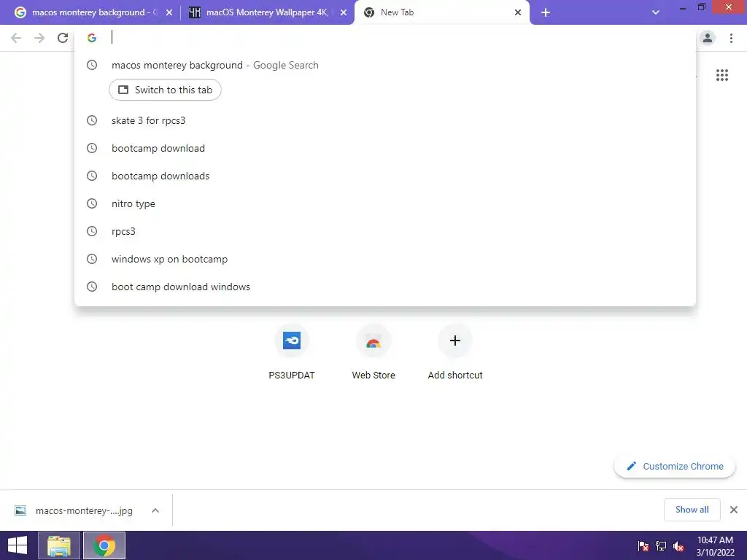Screen dimensions: 747x560
Task: Open the Windows Start button
Action: tap(18, 545)
